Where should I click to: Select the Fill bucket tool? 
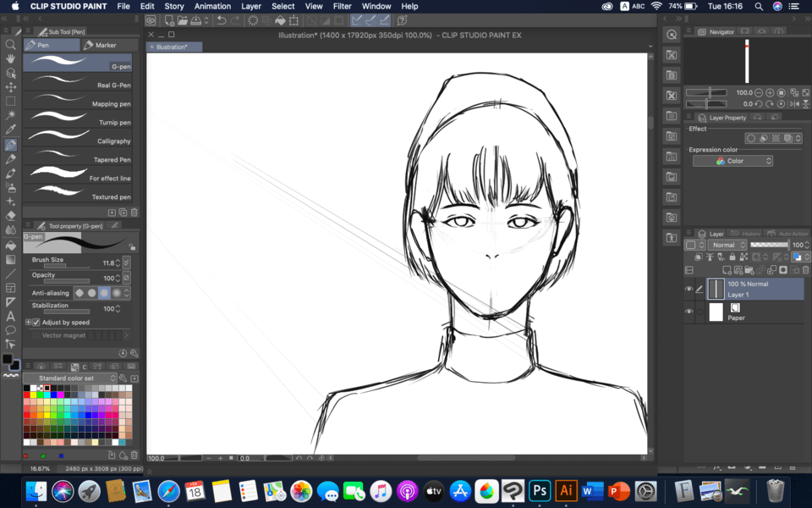[11, 245]
